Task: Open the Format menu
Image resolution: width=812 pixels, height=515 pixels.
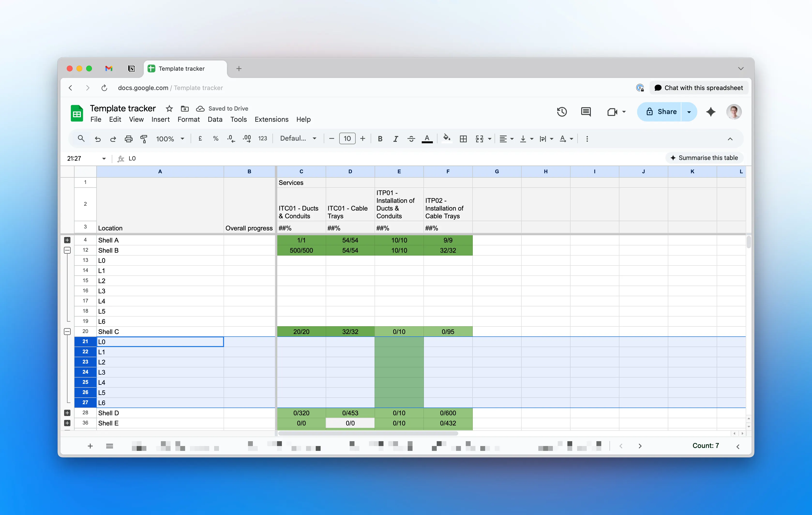Action: (188, 119)
